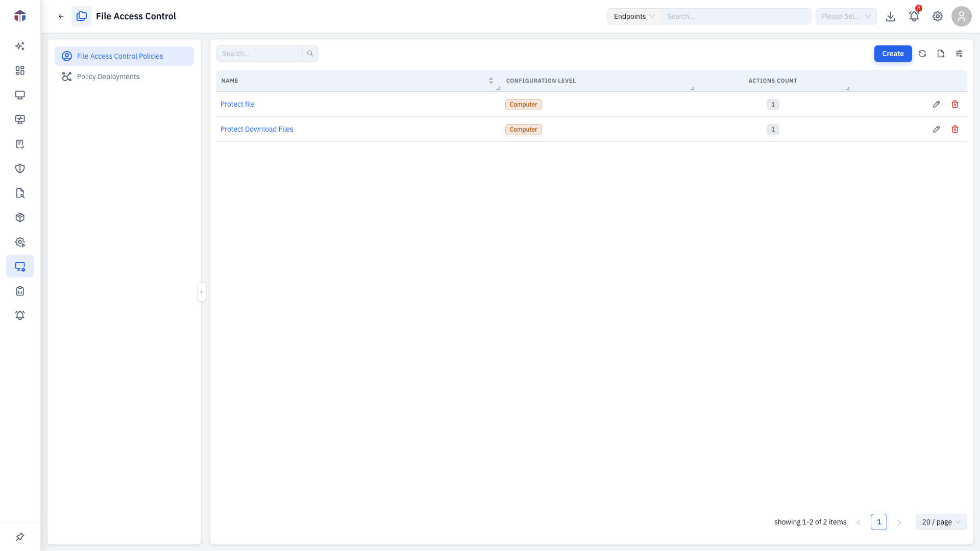The height and width of the screenshot is (551, 980).
Task: Open the alarm bell sidebar icon
Action: point(20,315)
